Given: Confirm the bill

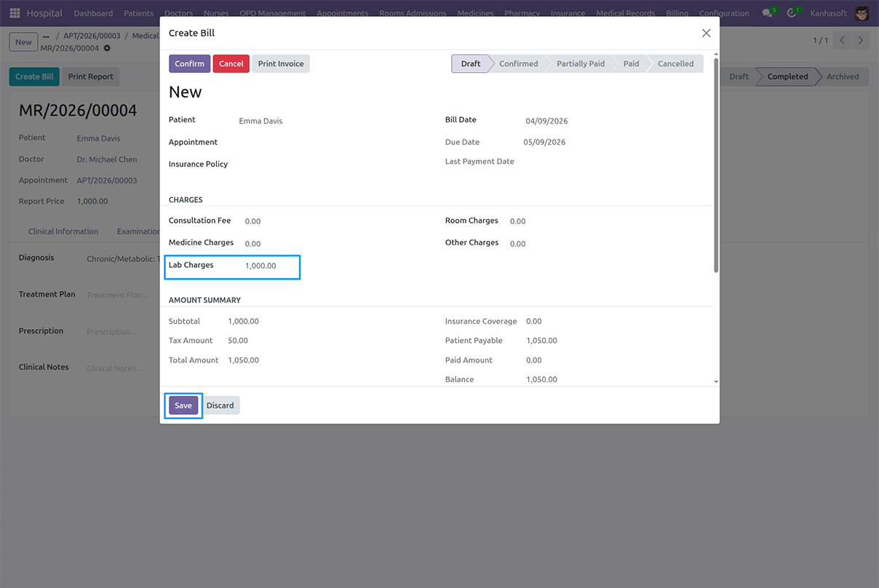Looking at the screenshot, I should (x=189, y=63).
